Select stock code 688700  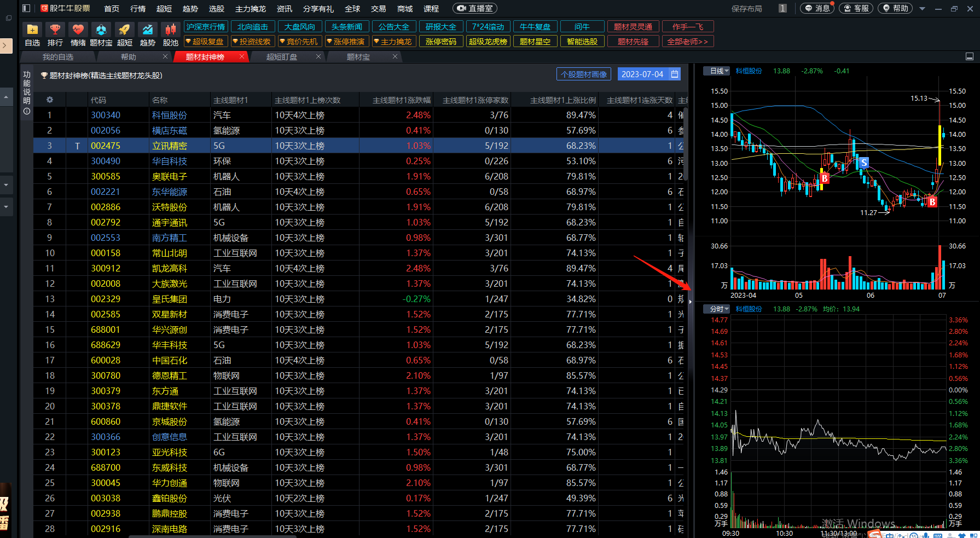106,467
